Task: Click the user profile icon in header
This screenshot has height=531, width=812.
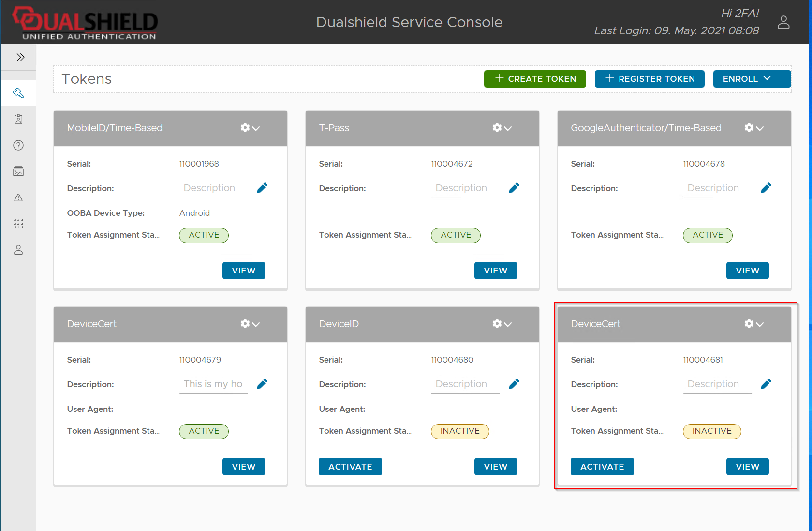Action: coord(783,22)
